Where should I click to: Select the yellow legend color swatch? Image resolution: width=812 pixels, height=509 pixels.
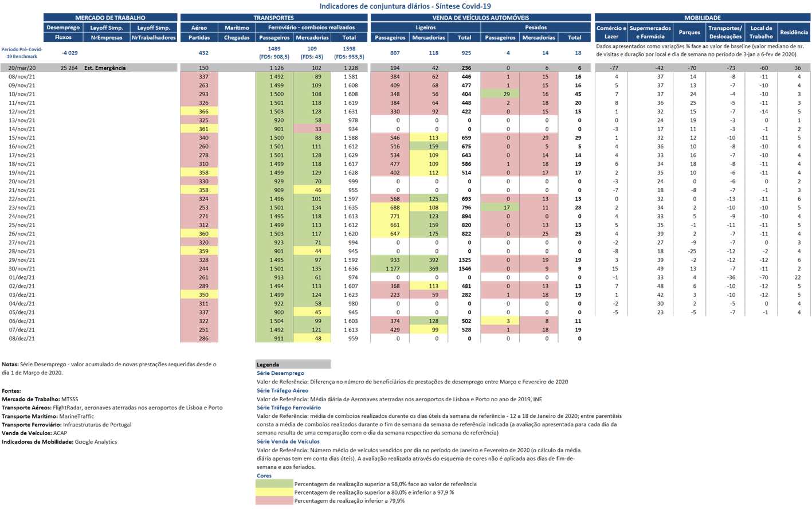tap(274, 492)
